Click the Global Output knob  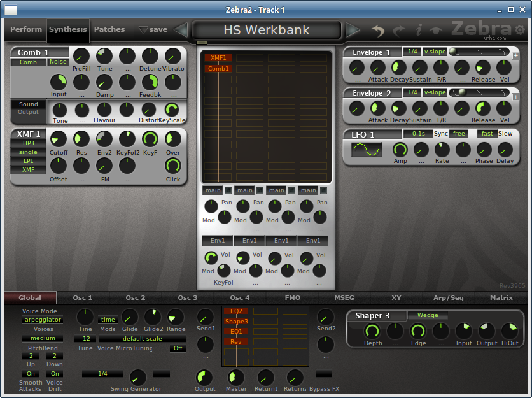coord(204,377)
